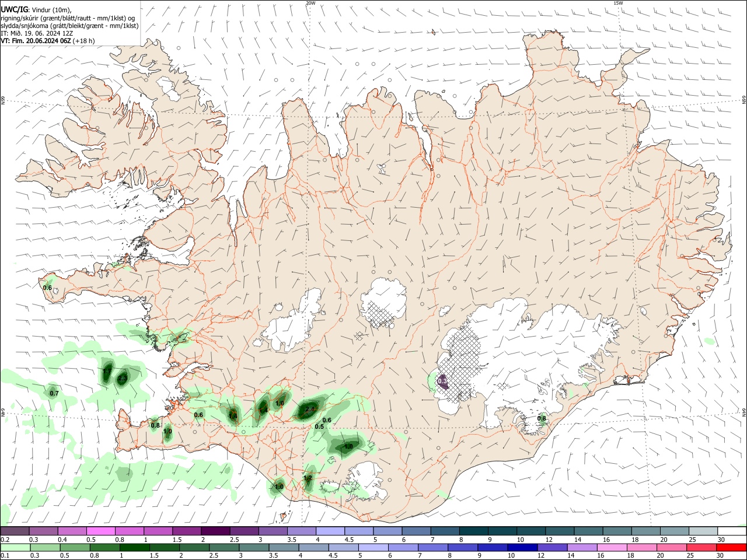Pick rain scale swatch between 0.3 and 0.5
Screen dimensions: 747x560
coord(45,547)
